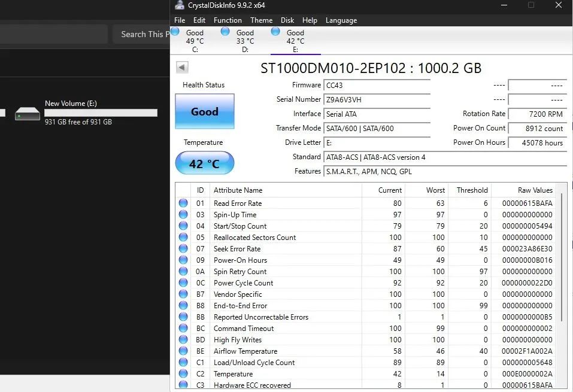Open the Language menu
The width and height of the screenshot is (573, 392).
tap(341, 20)
